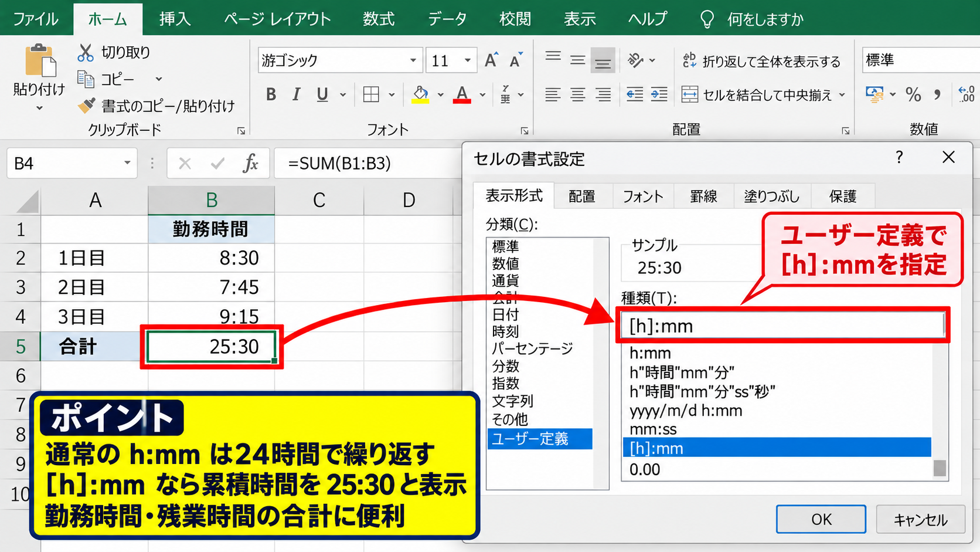
Task: Expand the Merge and Center dropdown arrow
Action: tap(842, 94)
